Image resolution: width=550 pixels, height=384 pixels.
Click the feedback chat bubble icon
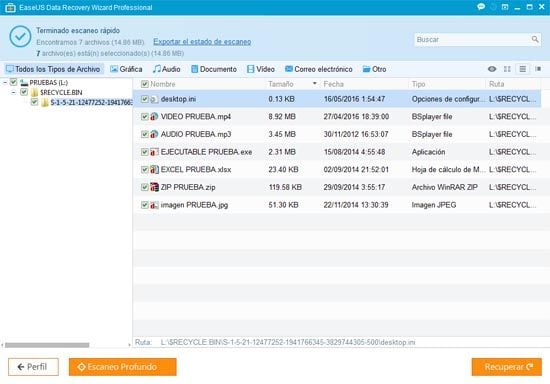481,7
